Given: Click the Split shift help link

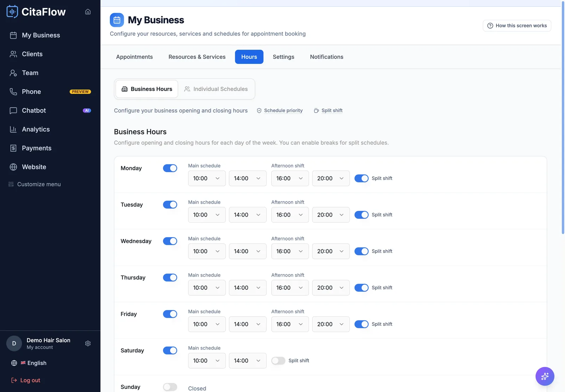Looking at the screenshot, I should (332, 110).
